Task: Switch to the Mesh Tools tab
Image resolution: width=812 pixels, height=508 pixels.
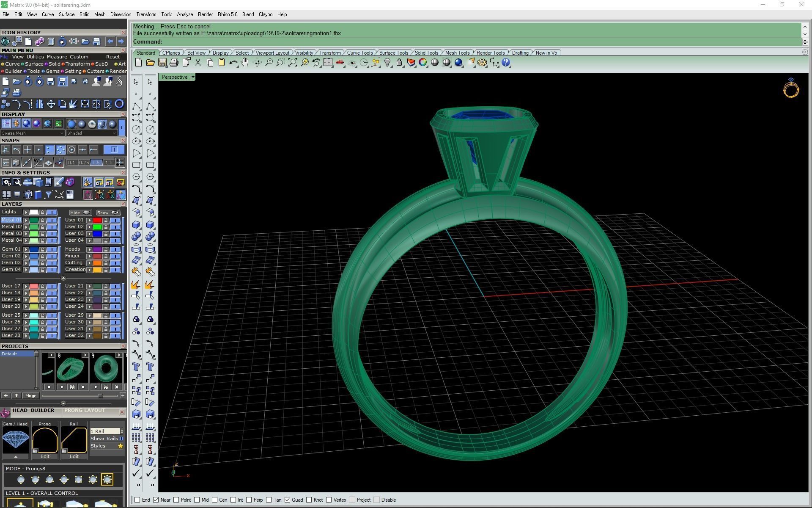Action: pyautogui.click(x=457, y=53)
